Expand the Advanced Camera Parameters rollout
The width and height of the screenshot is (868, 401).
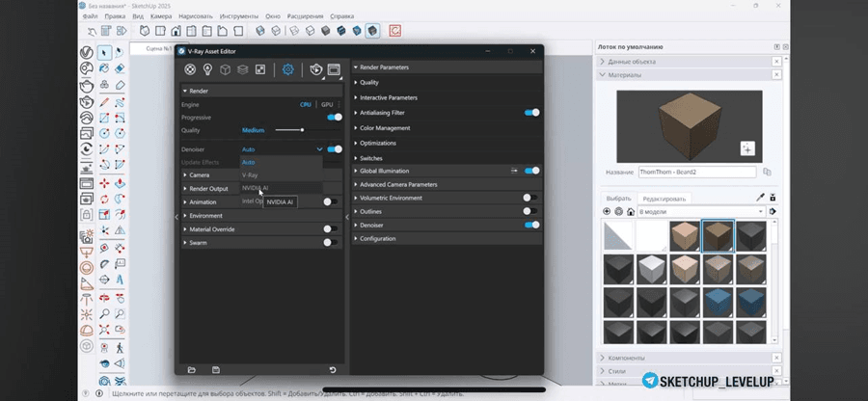click(x=447, y=184)
